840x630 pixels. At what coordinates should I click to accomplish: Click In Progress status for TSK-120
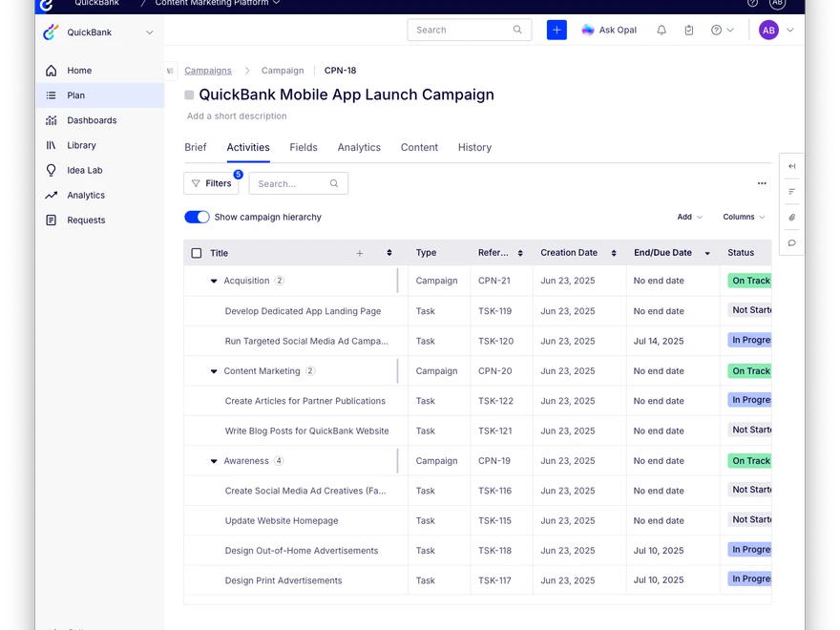tap(749, 340)
